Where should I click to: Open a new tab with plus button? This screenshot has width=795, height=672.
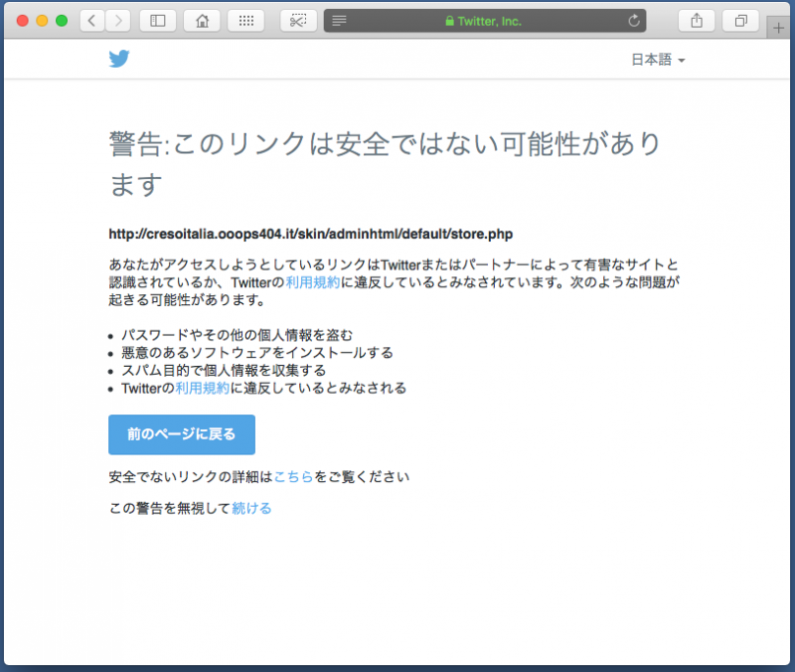pos(780,28)
